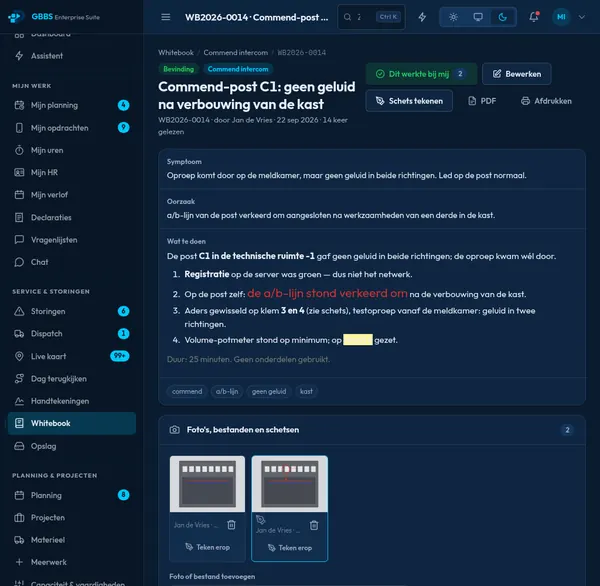Viewport: 600px width, 586px height.
Task: Click the Opslag icon
Action: [x=19, y=446]
